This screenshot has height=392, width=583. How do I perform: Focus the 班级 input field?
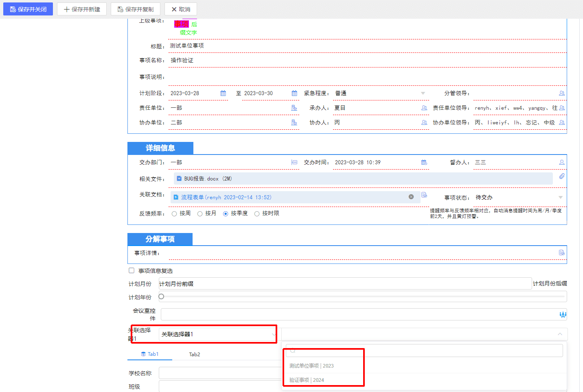coord(220,386)
